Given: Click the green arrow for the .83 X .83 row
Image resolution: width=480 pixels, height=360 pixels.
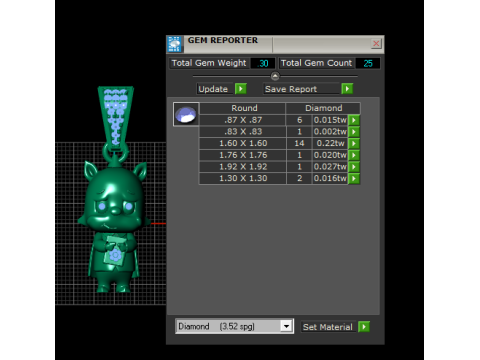Looking at the screenshot, I should [354, 132].
